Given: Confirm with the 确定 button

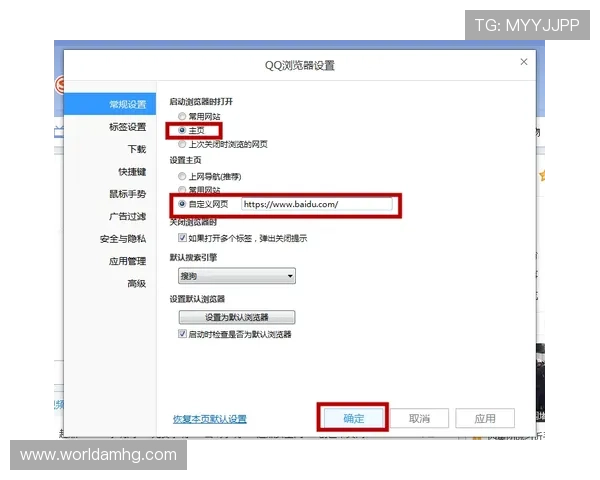Looking at the screenshot, I should (354, 418).
